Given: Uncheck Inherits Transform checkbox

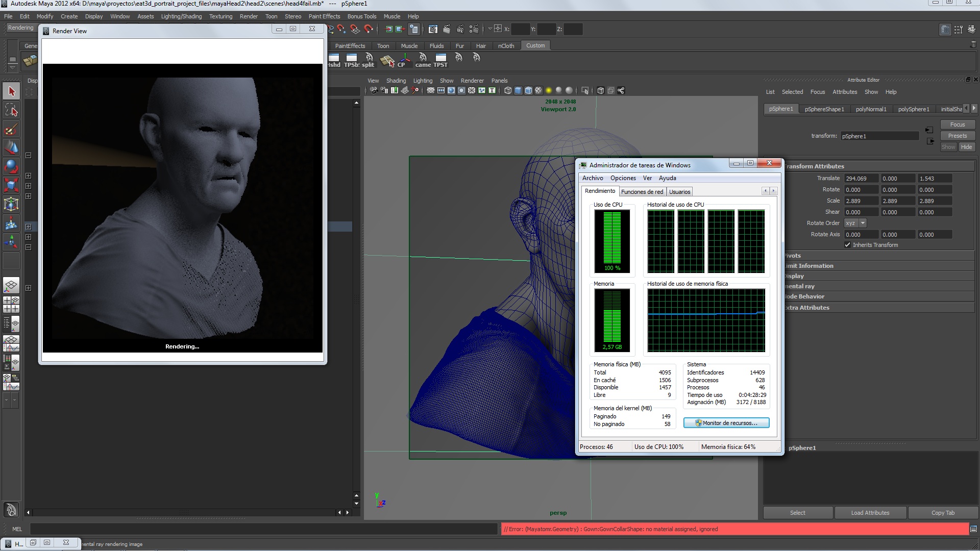Looking at the screenshot, I should 848,245.
